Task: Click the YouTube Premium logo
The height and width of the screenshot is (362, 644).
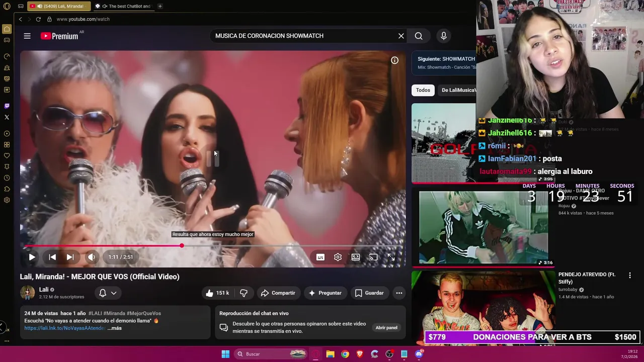Action: (59, 36)
